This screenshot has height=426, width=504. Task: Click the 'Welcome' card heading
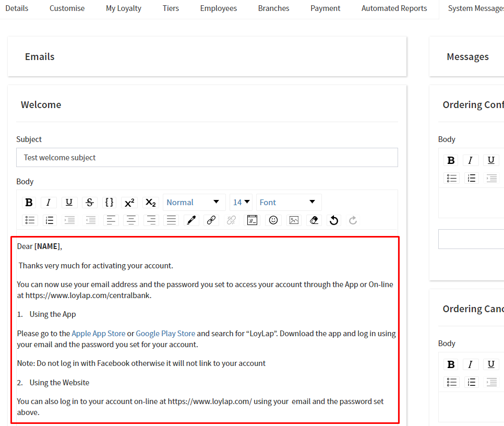coord(41,105)
